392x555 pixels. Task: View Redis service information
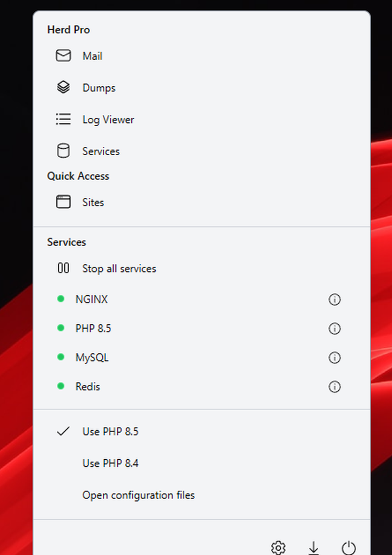point(334,387)
